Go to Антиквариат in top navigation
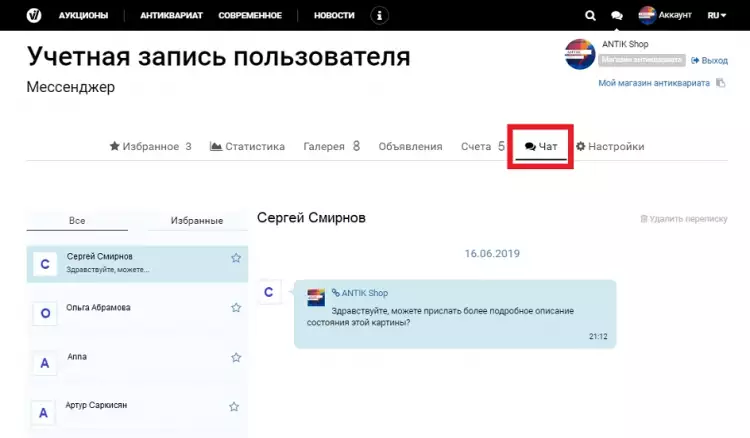The height and width of the screenshot is (438, 750). tap(171, 15)
